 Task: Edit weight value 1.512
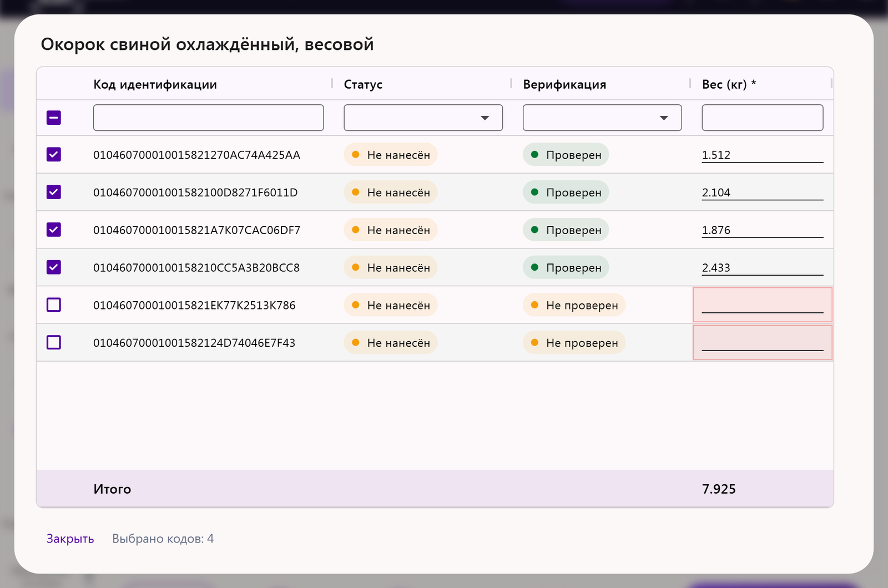click(x=763, y=155)
